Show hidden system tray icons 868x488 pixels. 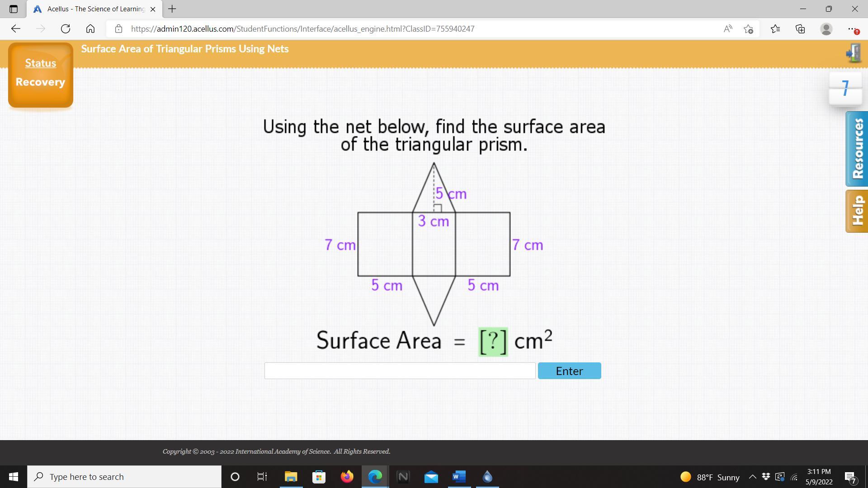(x=753, y=477)
